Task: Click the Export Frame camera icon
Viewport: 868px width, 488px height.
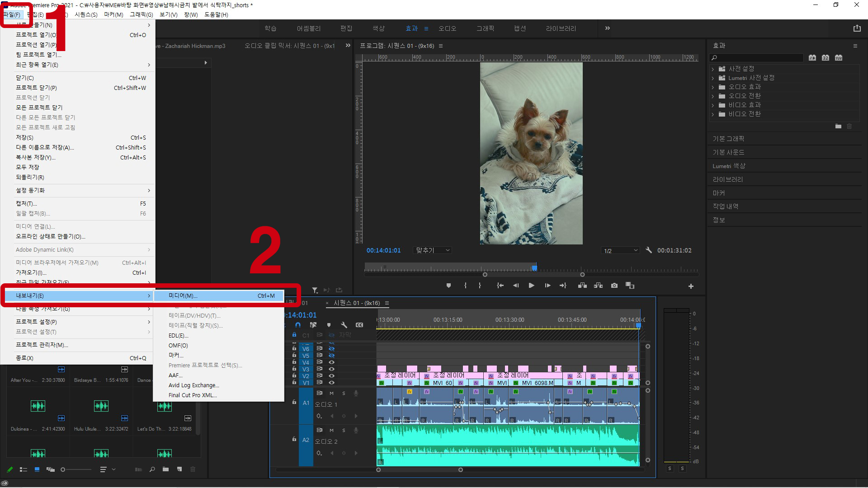Action: (x=614, y=286)
